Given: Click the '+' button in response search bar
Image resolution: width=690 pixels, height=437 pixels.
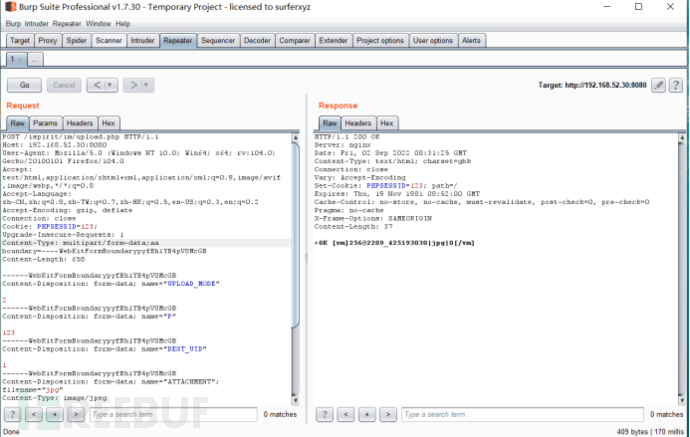Looking at the screenshot, I should click(x=365, y=413).
